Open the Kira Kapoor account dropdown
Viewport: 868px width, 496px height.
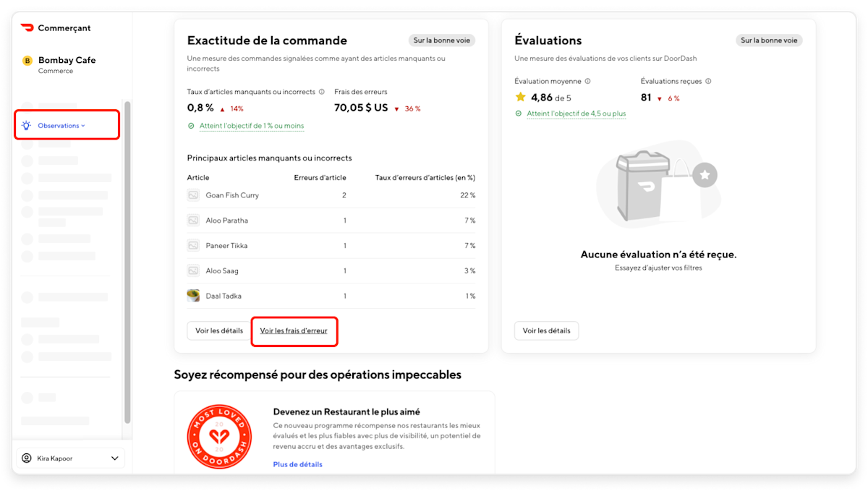(x=70, y=458)
